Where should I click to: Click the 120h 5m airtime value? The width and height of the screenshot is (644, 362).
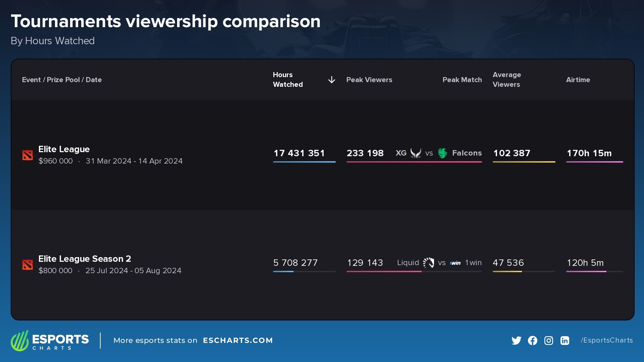coord(585,263)
